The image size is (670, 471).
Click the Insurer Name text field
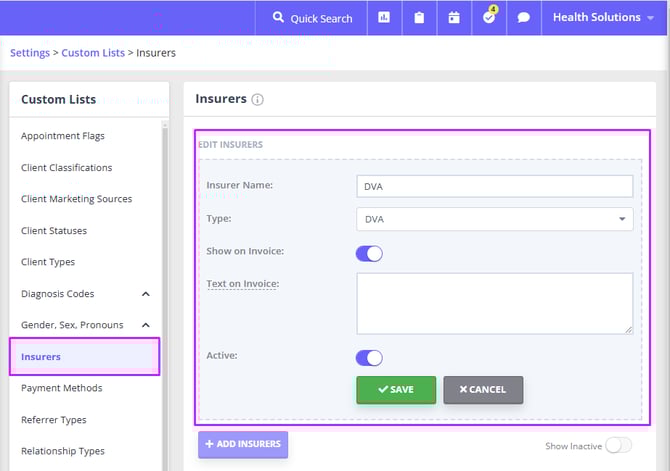pyautogui.click(x=494, y=186)
